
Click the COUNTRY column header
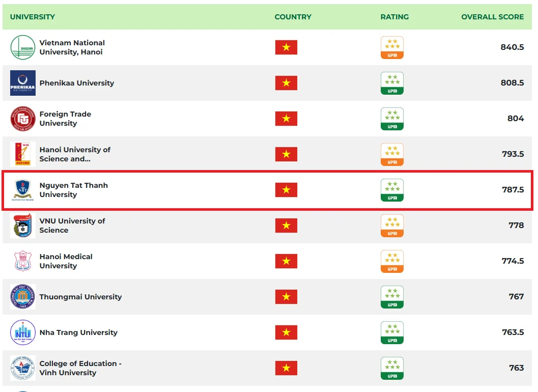click(x=293, y=17)
